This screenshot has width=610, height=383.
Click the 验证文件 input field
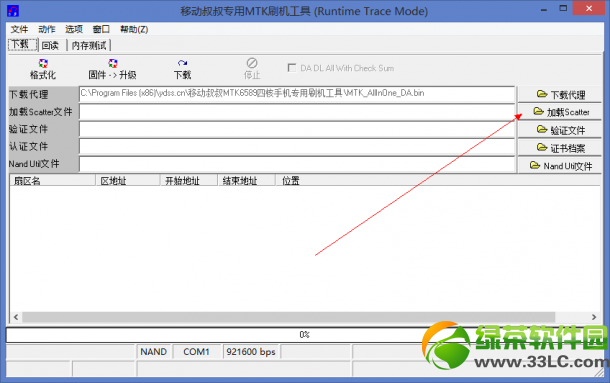(297, 129)
